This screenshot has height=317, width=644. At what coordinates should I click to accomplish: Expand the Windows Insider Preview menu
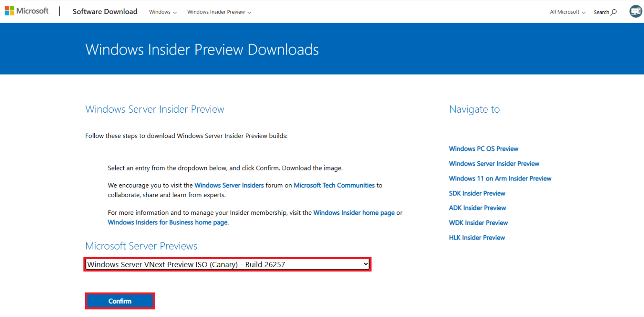click(x=219, y=12)
